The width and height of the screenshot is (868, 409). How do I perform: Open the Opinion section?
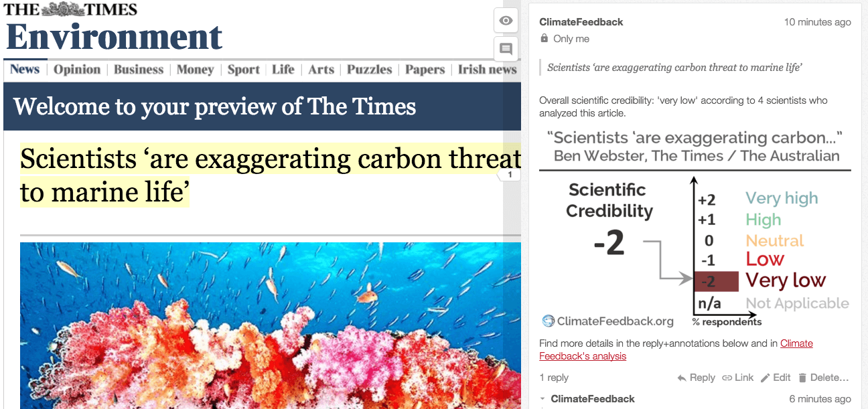77,70
